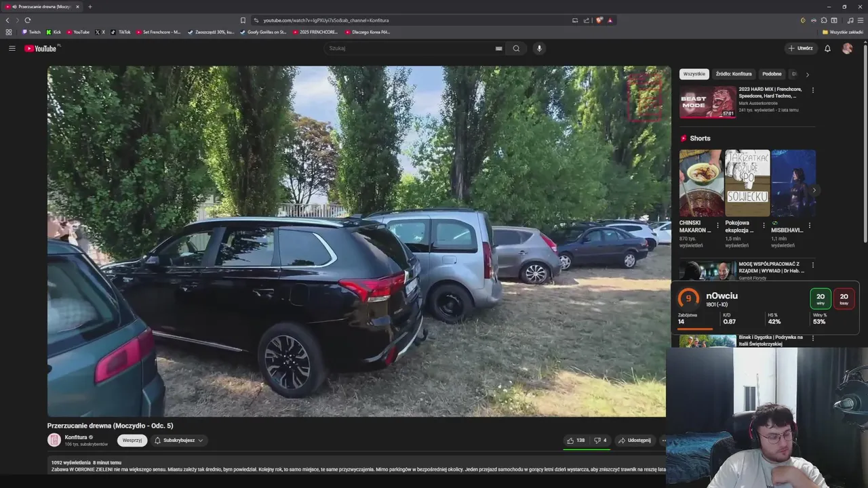
Task: Open the Konfitura channel name link
Action: [x=76, y=437]
